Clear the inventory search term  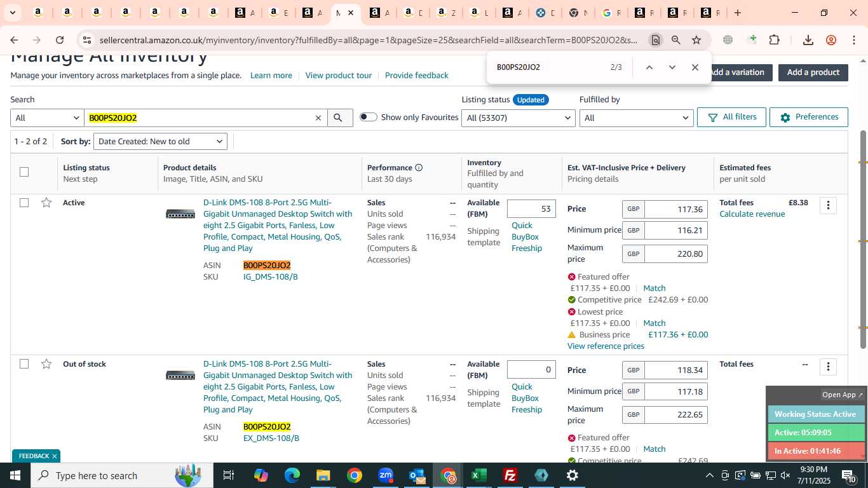pyautogui.click(x=318, y=118)
